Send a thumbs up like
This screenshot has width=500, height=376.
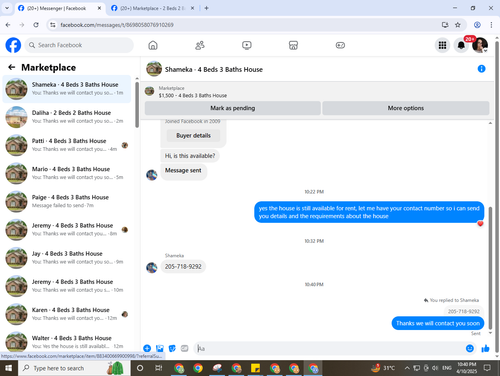coord(485,348)
